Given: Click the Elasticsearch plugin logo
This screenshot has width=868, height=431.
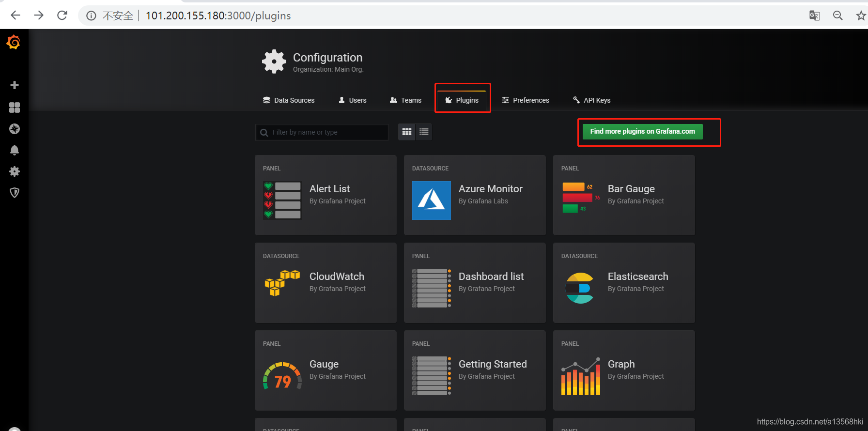Looking at the screenshot, I should (x=580, y=288).
